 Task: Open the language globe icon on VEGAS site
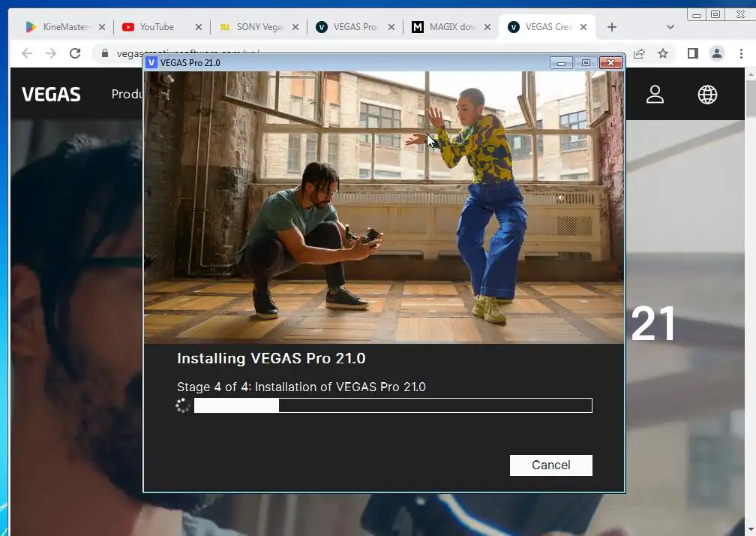coord(707,95)
